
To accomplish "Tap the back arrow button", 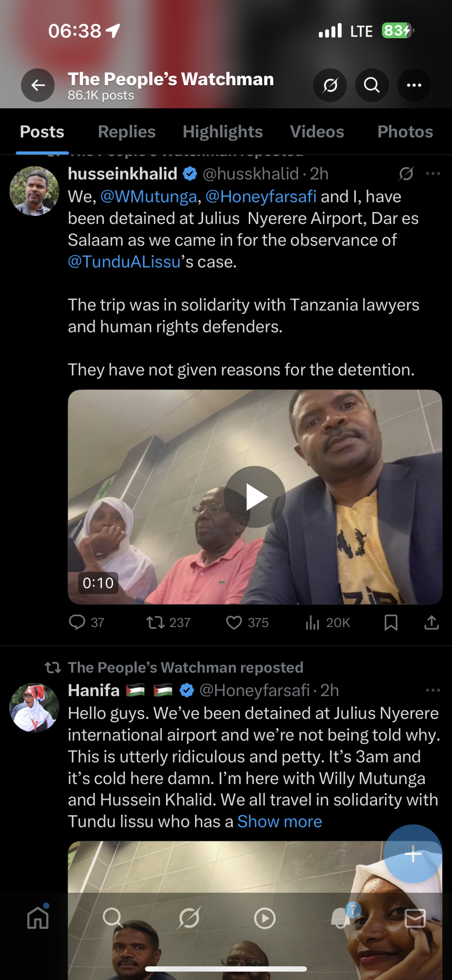I will (38, 85).
